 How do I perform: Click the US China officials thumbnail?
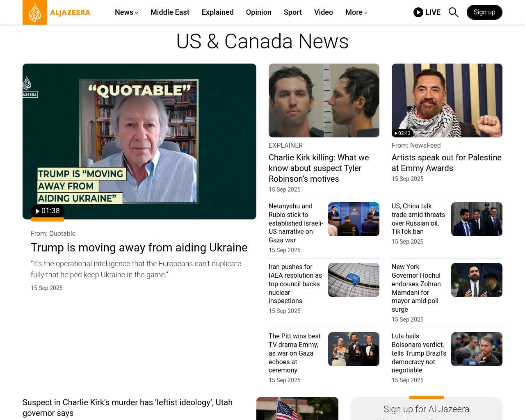[477, 219]
